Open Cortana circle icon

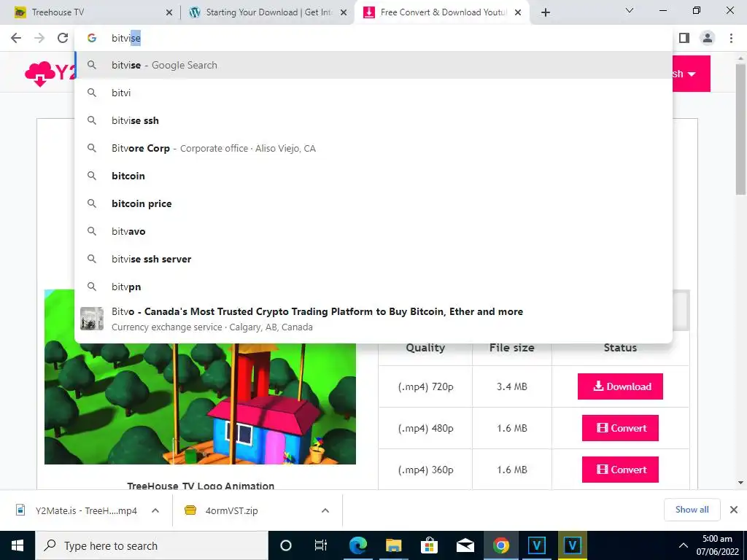285,545
